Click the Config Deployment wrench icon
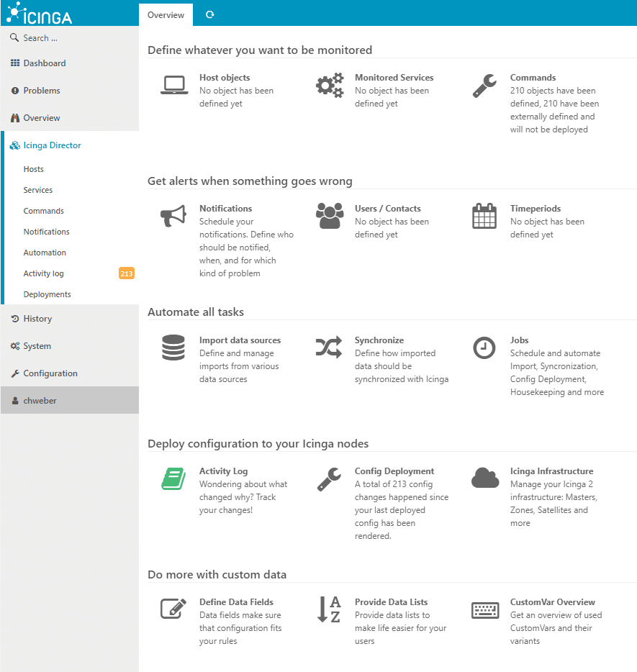 click(329, 478)
